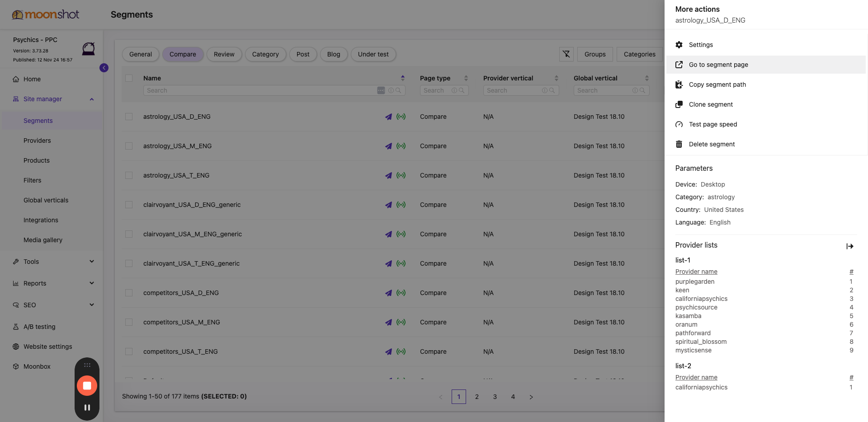Open Providers in the sidebar
Image resolution: width=868 pixels, height=422 pixels.
[x=37, y=141]
